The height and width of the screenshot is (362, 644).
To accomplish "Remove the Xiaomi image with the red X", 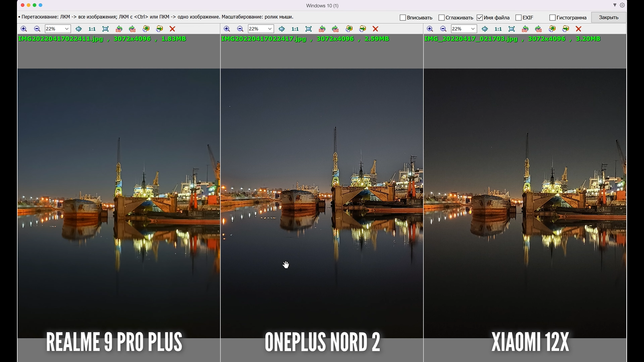I will [578, 29].
